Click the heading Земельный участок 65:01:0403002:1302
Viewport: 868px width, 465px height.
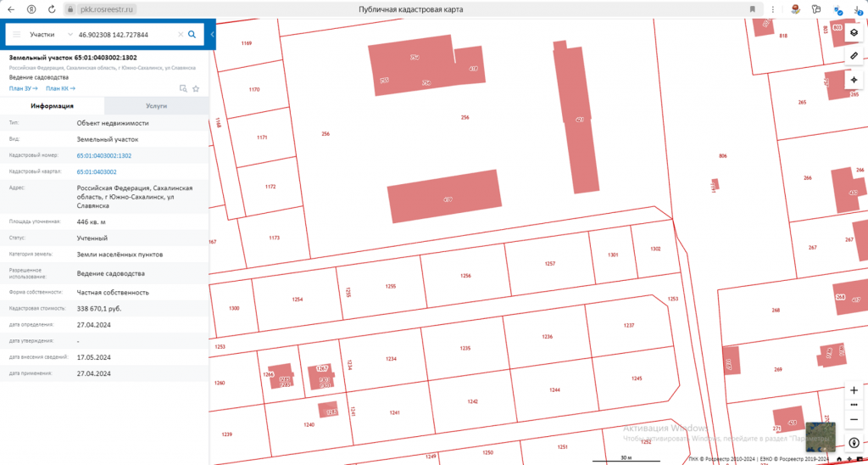point(73,58)
